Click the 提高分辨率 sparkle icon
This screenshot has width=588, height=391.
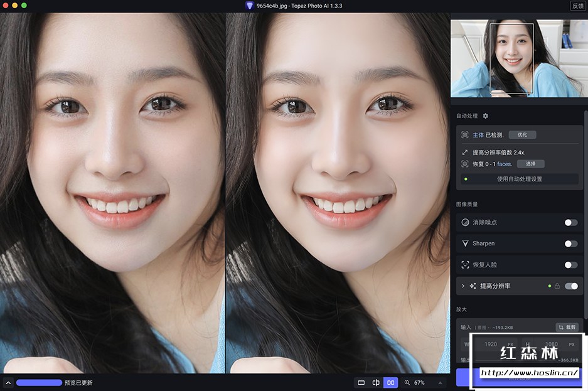click(x=473, y=286)
